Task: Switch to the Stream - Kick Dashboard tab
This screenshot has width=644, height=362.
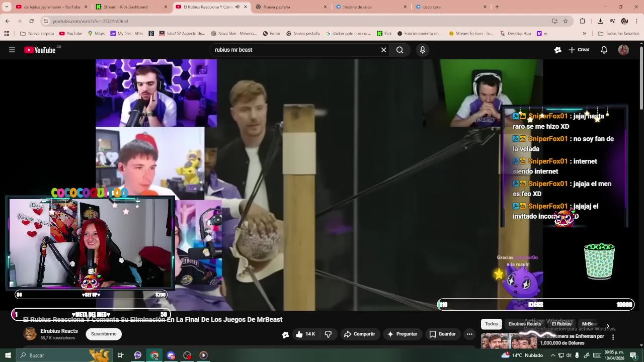Action: pyautogui.click(x=132, y=7)
